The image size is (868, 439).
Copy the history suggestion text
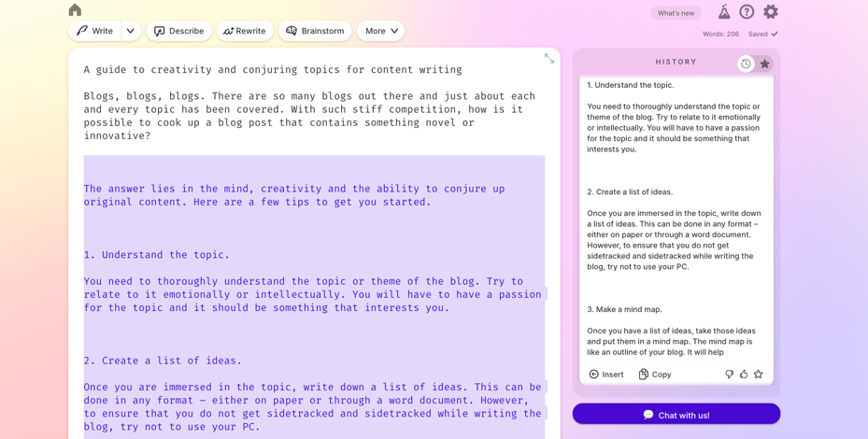click(x=655, y=375)
